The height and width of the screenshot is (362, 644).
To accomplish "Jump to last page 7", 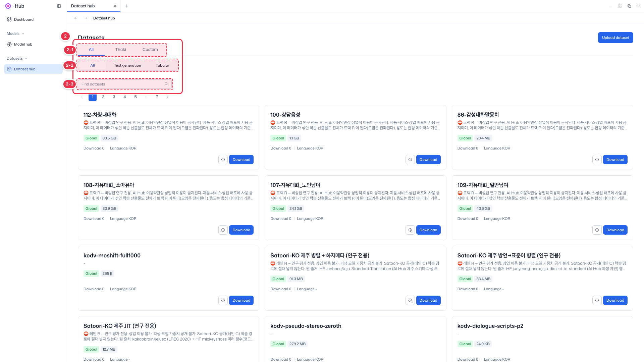I will [x=157, y=97].
